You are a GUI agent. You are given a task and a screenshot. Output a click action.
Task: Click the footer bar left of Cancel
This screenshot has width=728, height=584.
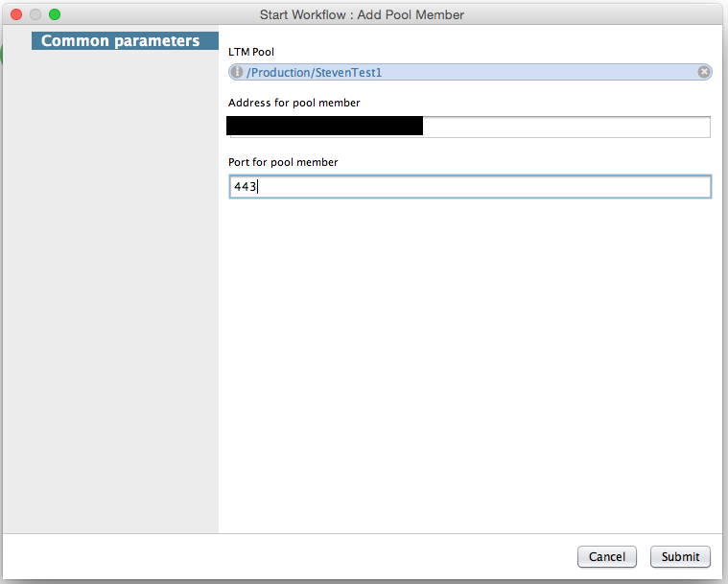pyautogui.click(x=288, y=556)
